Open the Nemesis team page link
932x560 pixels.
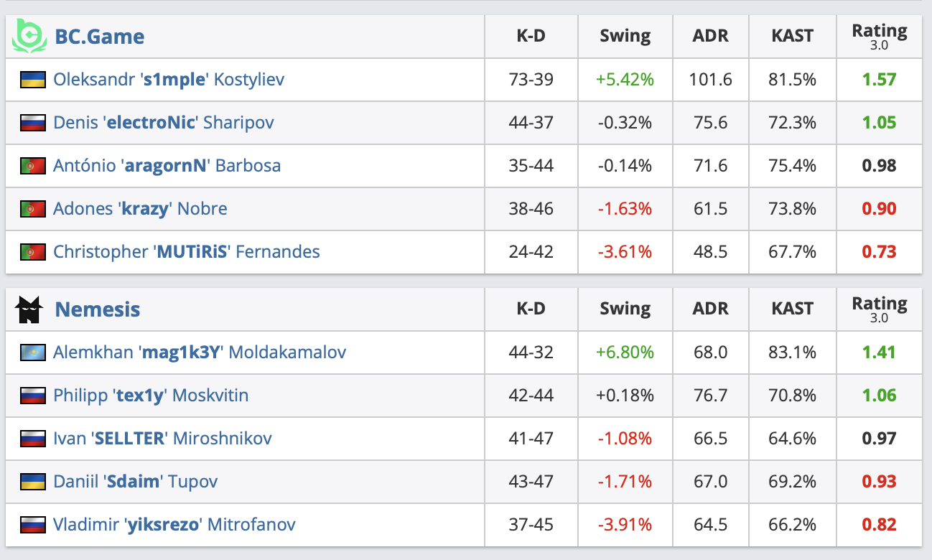(x=98, y=309)
